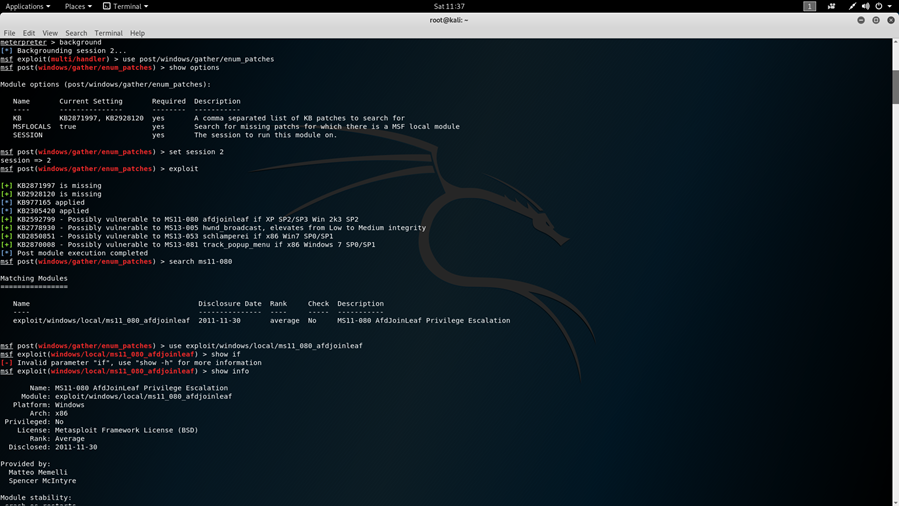
Task: Click 'Module stability:' heading
Action: pos(36,498)
